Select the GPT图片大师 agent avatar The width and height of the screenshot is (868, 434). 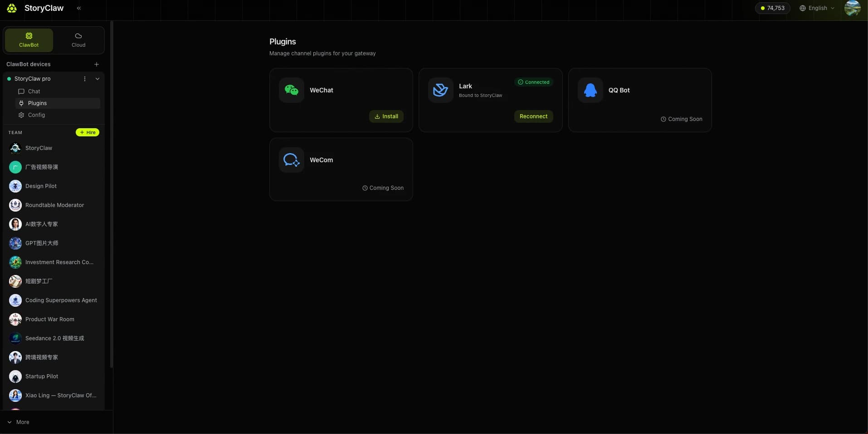(15, 243)
